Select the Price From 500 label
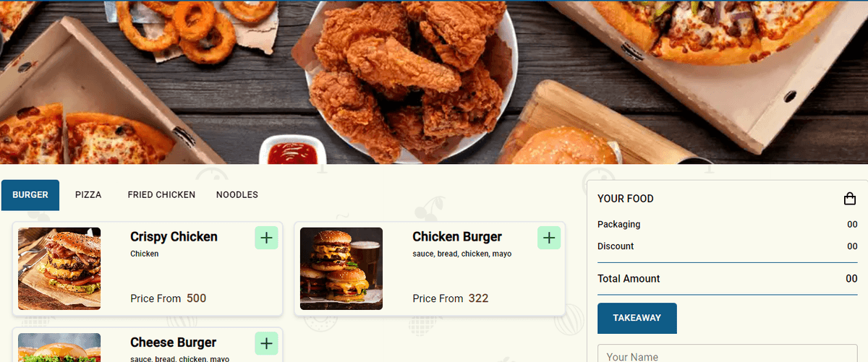Viewport: 868px width, 362px height. 169,298
